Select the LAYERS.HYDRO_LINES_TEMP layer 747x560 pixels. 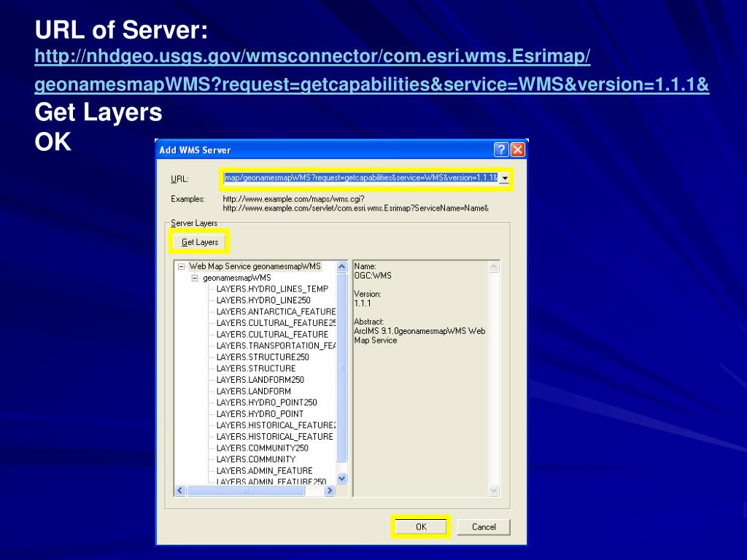point(272,289)
